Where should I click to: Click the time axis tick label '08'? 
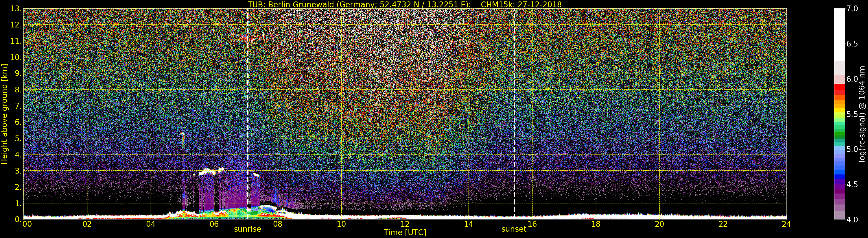278,224
